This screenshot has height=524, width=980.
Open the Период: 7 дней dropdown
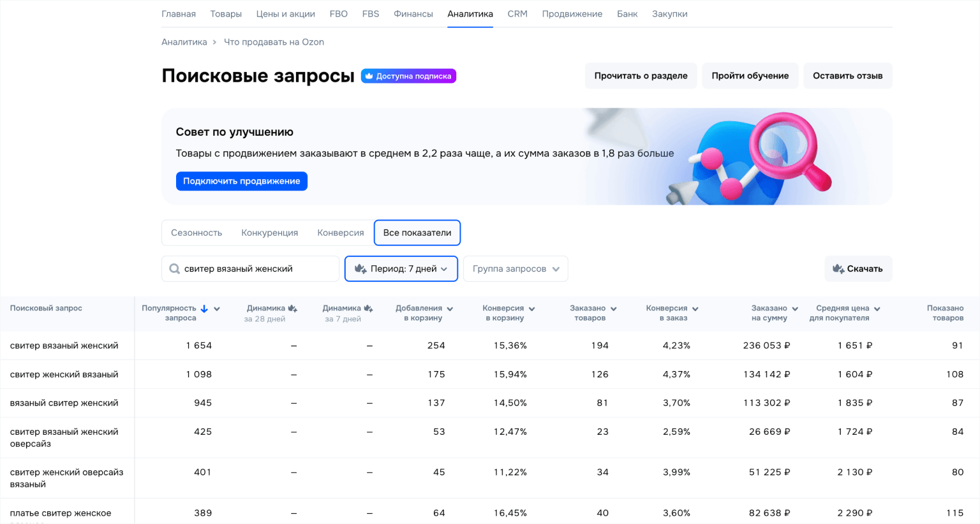[401, 269]
